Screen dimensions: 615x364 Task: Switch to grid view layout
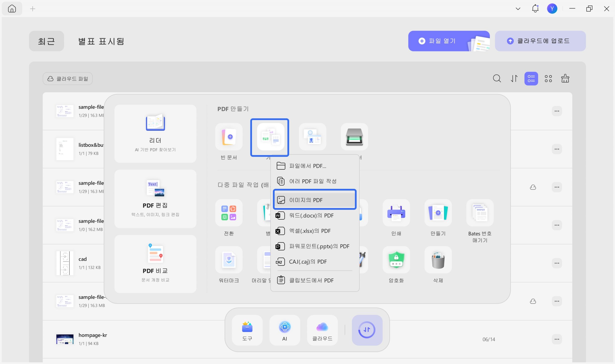(x=548, y=79)
